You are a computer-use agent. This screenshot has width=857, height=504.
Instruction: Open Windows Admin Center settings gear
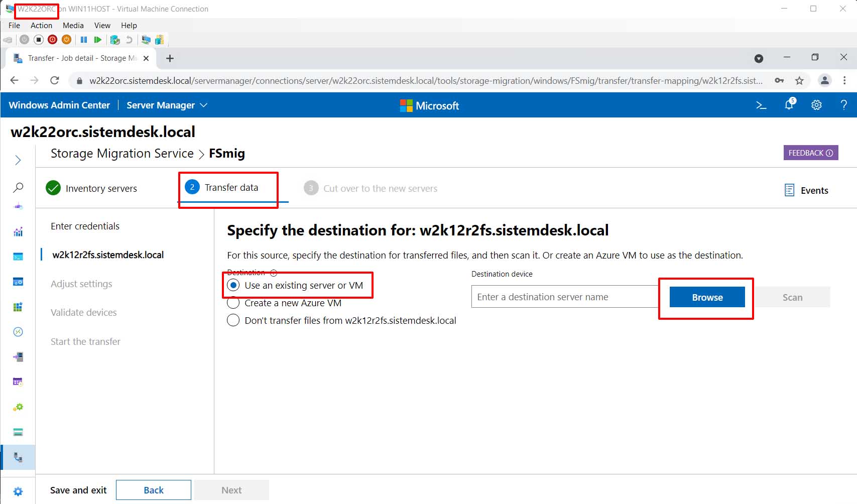[x=817, y=105]
